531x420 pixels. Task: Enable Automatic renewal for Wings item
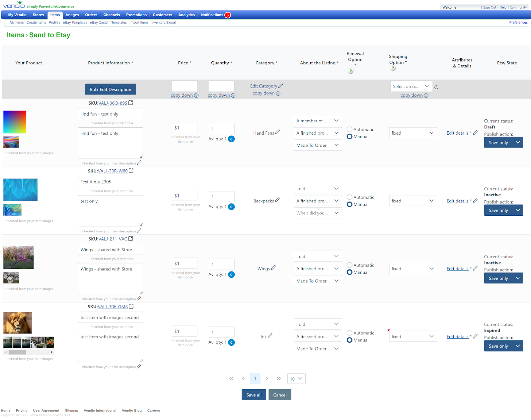(349, 265)
